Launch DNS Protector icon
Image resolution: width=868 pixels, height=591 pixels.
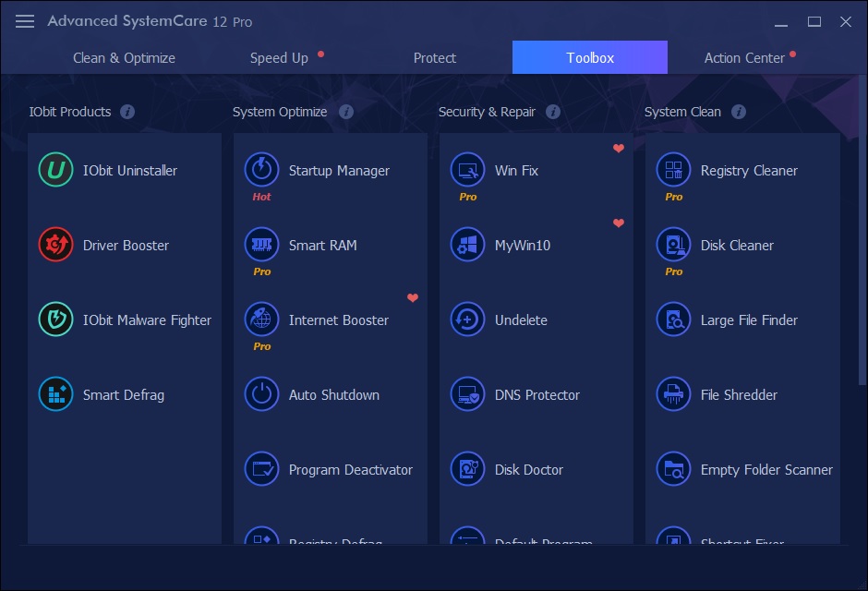click(x=468, y=394)
